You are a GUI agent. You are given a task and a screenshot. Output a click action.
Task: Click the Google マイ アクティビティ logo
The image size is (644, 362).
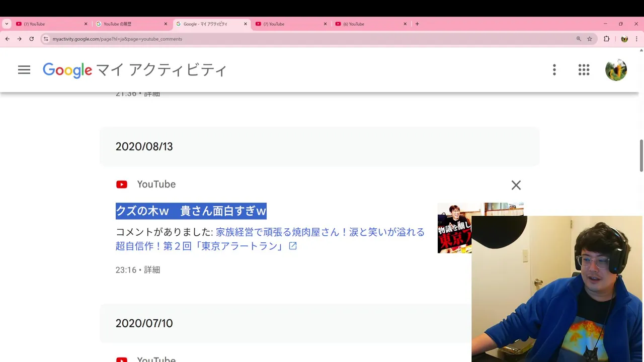click(135, 70)
